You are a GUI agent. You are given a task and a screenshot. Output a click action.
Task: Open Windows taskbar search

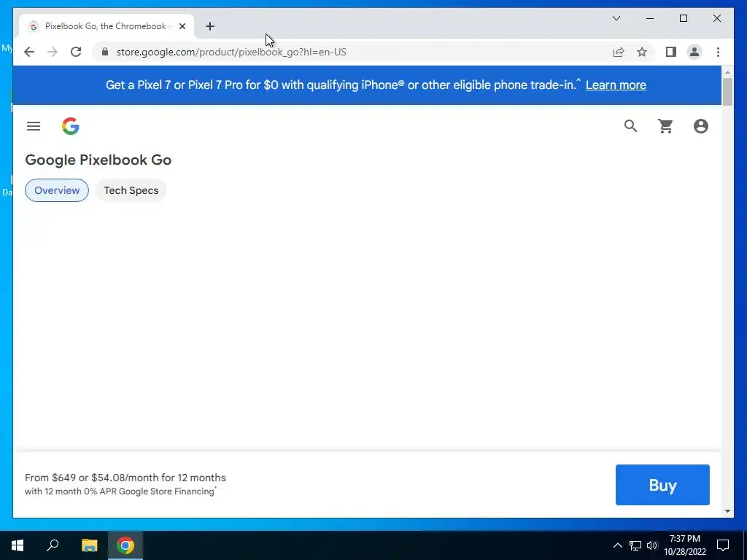point(53,545)
